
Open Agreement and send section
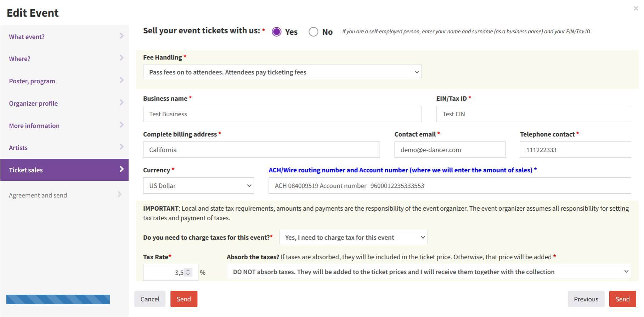point(64,195)
